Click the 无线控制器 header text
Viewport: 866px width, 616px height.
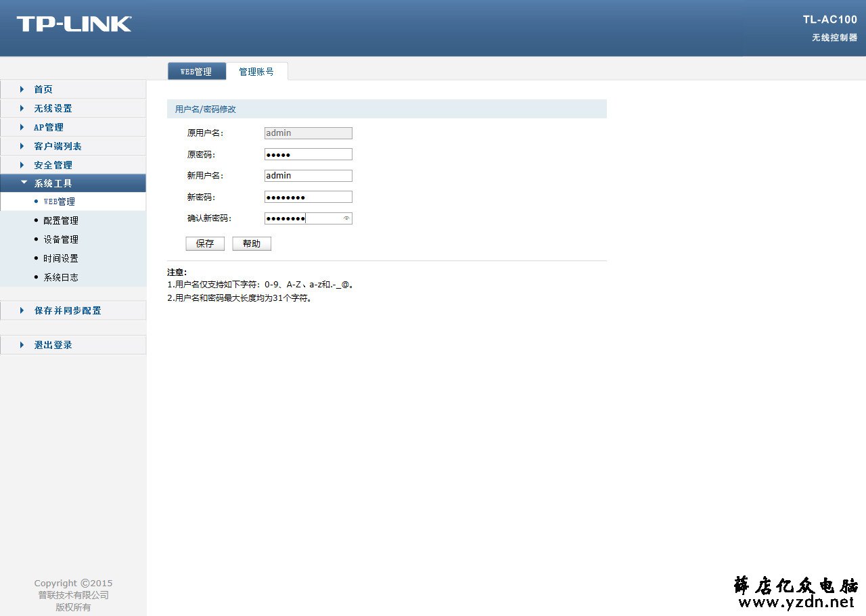[x=835, y=38]
